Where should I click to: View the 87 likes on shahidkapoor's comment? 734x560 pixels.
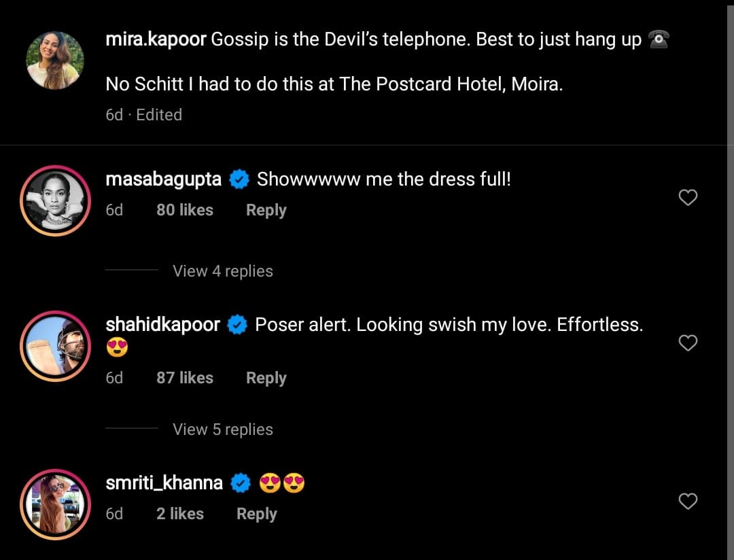tap(184, 378)
